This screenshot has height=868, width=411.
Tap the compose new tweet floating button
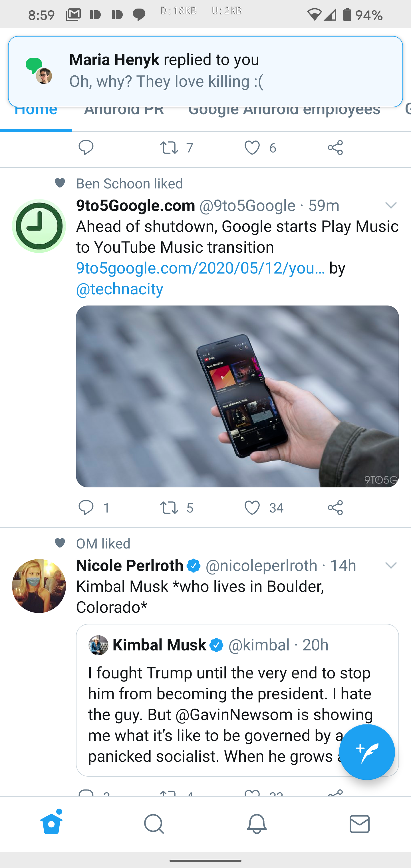tap(367, 752)
